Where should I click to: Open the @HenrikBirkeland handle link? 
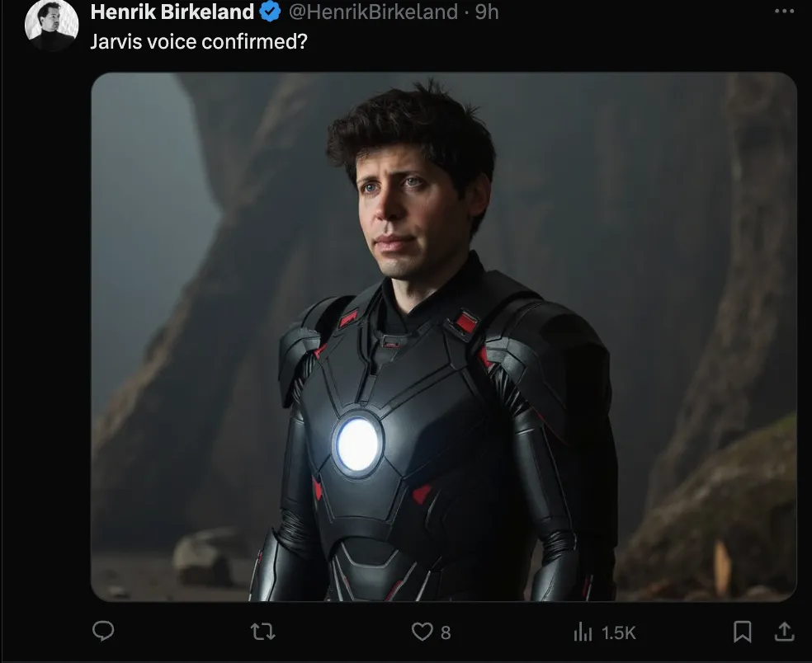tap(373, 12)
